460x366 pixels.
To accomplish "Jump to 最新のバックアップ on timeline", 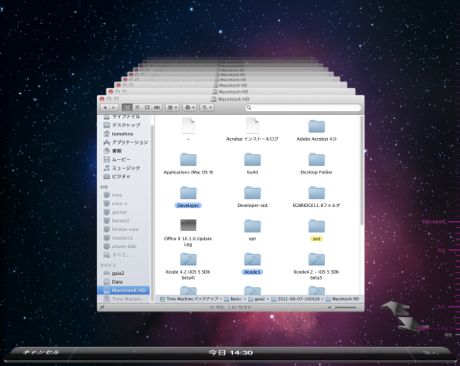I will 435,329.
